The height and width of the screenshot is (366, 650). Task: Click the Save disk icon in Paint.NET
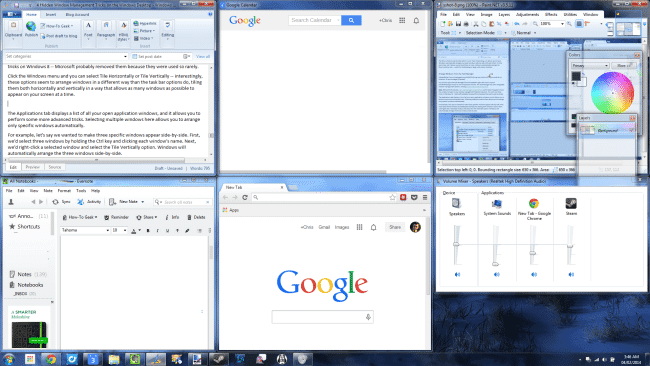tap(458, 24)
